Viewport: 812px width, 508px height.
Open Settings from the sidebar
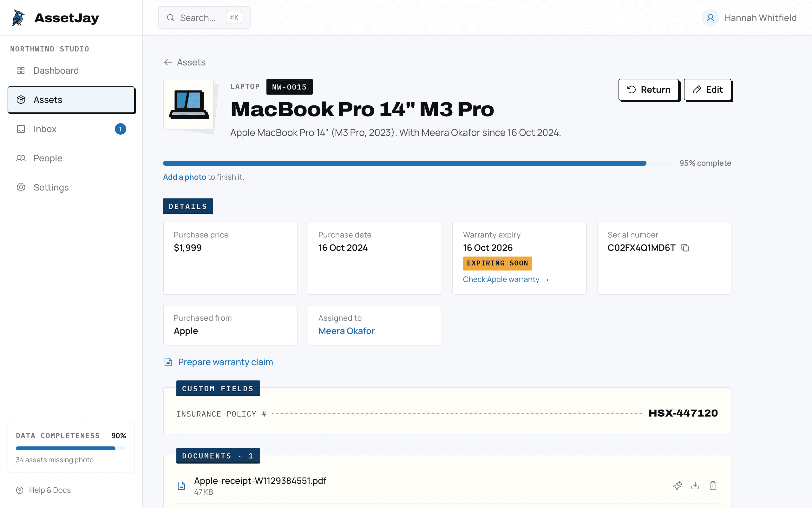click(71, 187)
